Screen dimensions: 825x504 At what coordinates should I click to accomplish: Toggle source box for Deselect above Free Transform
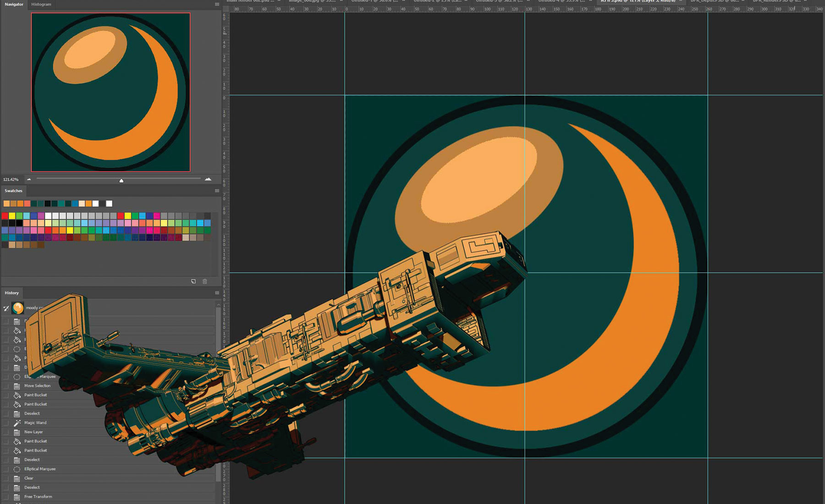[6, 488]
